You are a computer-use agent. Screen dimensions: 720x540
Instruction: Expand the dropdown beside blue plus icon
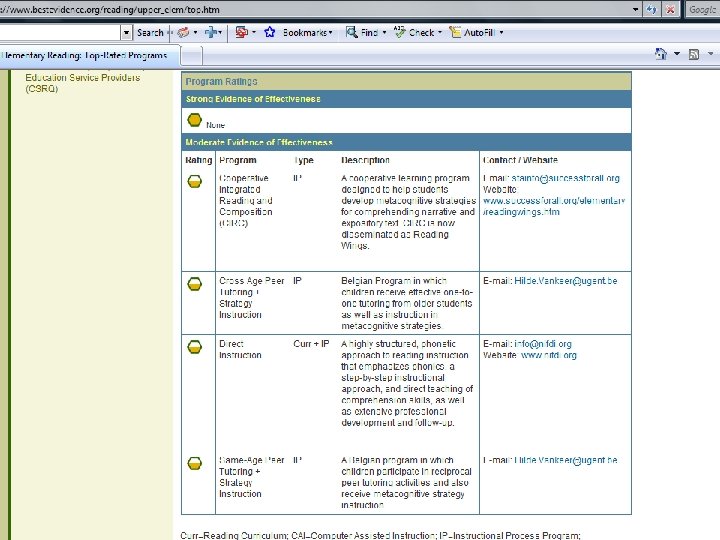point(220,33)
